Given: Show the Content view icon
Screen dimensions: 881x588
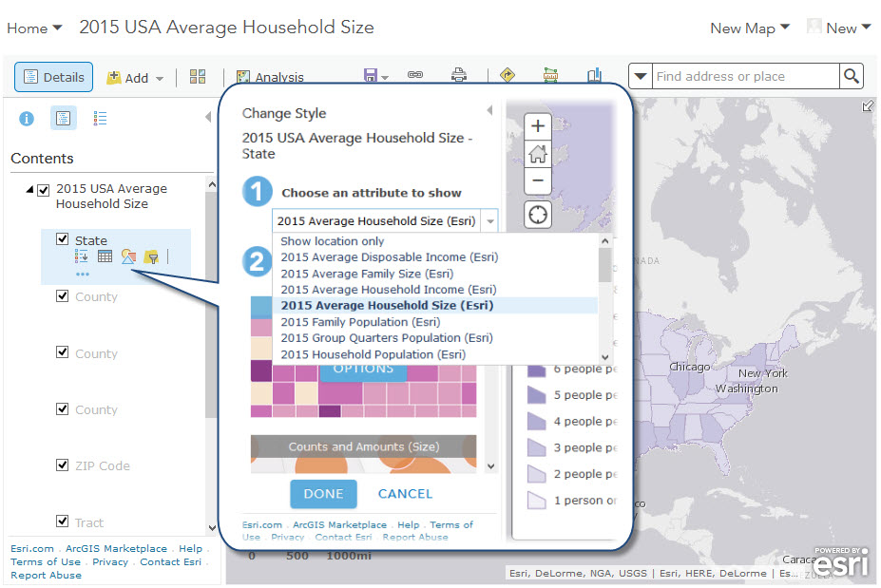Looking at the screenshot, I should pos(63,118).
